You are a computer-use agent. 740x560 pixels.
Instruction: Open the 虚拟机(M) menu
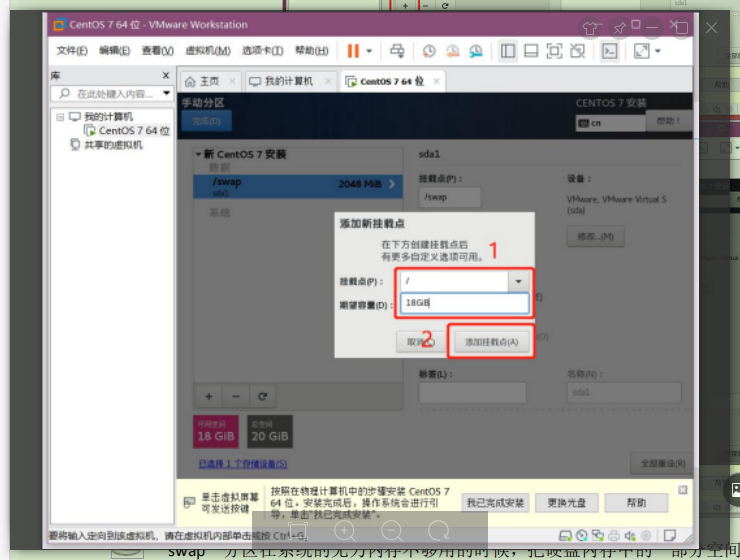pos(208,50)
